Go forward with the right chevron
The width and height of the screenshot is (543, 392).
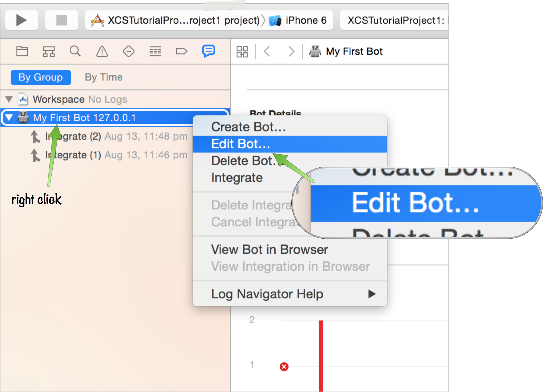coord(291,51)
